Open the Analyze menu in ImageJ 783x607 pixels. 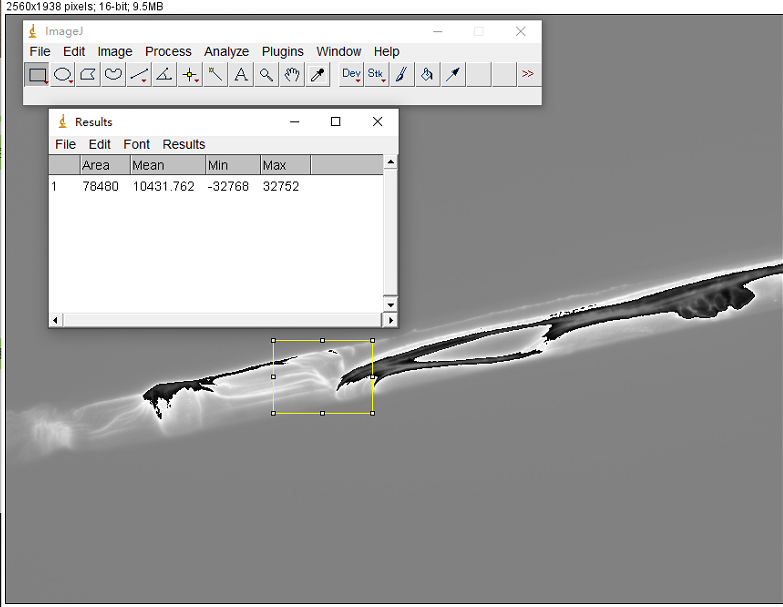[x=226, y=51]
